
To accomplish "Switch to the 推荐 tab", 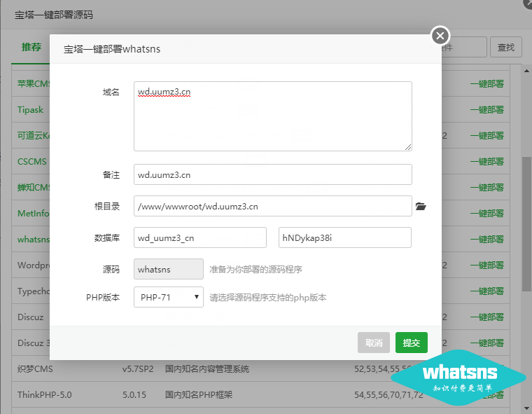I will [x=31, y=47].
